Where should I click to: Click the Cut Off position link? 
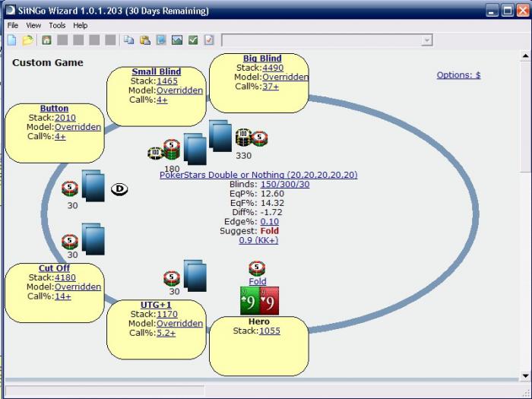[x=54, y=268]
